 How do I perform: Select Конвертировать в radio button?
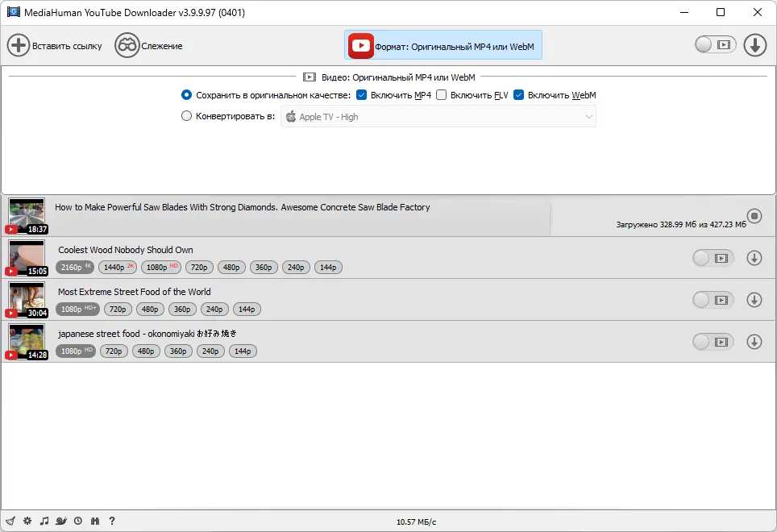click(186, 116)
